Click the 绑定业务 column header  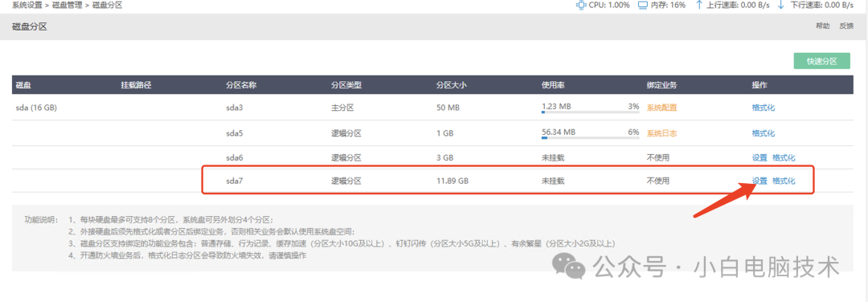pos(662,85)
